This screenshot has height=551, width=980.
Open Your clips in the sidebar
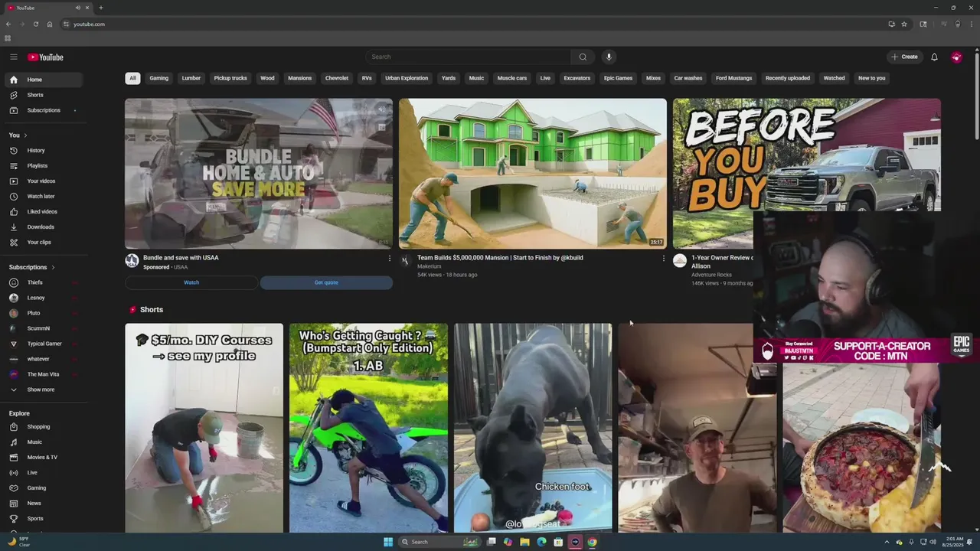pos(43,243)
